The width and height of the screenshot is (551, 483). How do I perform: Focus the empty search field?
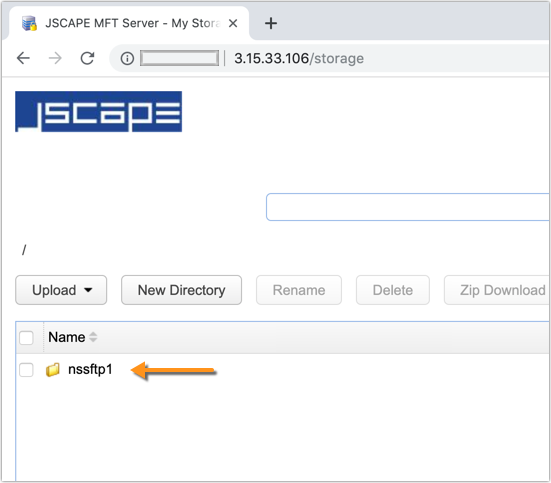click(x=408, y=207)
